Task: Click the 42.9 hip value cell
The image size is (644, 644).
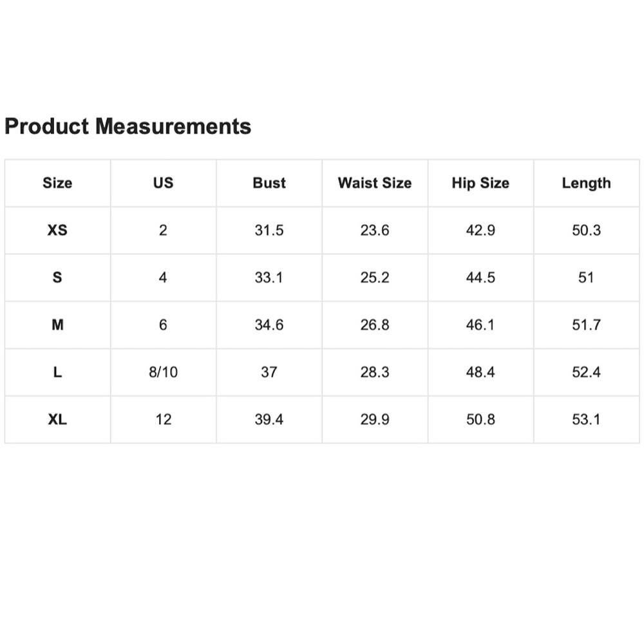Action: (x=480, y=230)
